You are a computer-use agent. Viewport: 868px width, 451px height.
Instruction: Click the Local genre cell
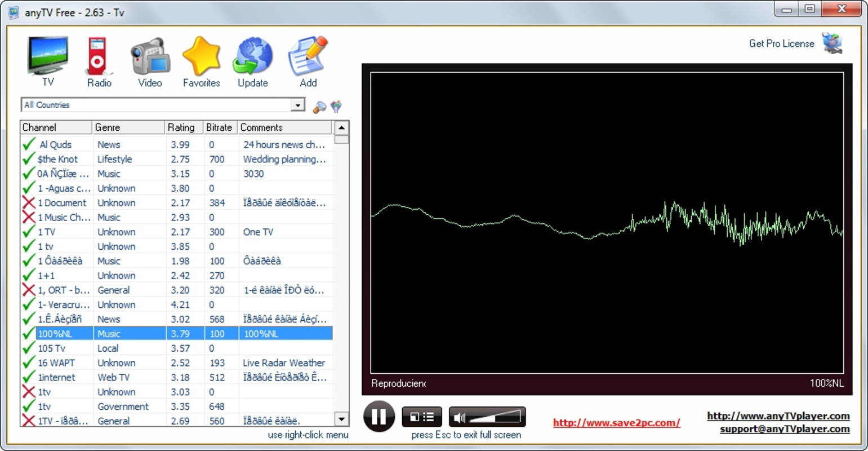pos(108,348)
